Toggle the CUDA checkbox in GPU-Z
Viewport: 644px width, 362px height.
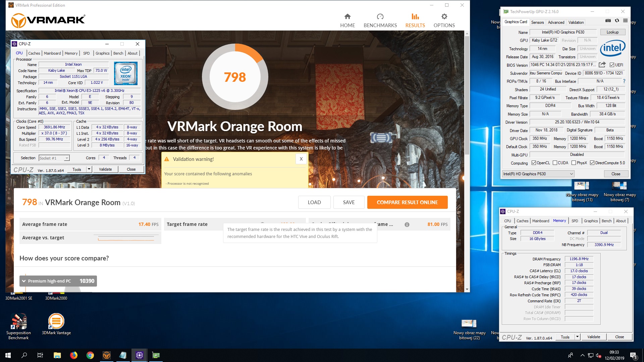tap(555, 163)
